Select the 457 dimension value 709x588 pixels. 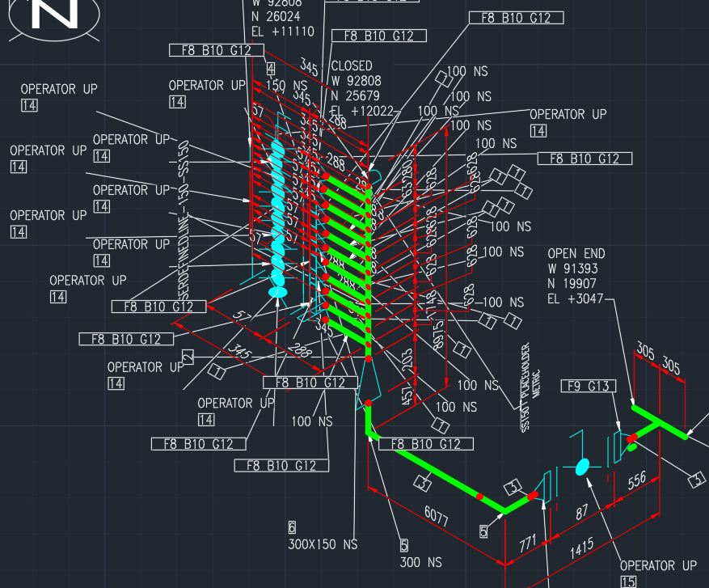407,395
